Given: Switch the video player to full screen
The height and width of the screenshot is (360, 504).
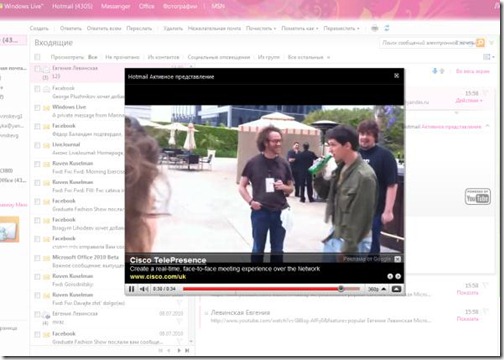Looking at the screenshot, I should tap(396, 289).
